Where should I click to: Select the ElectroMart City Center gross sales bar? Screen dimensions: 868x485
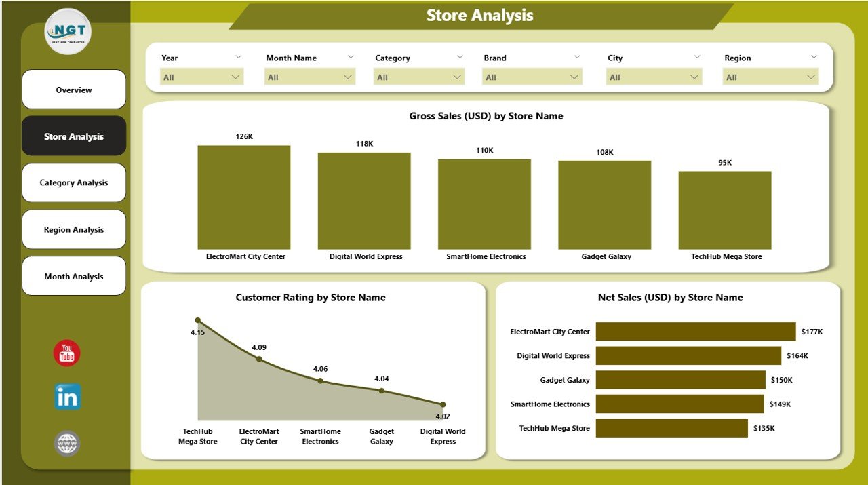[244, 197]
